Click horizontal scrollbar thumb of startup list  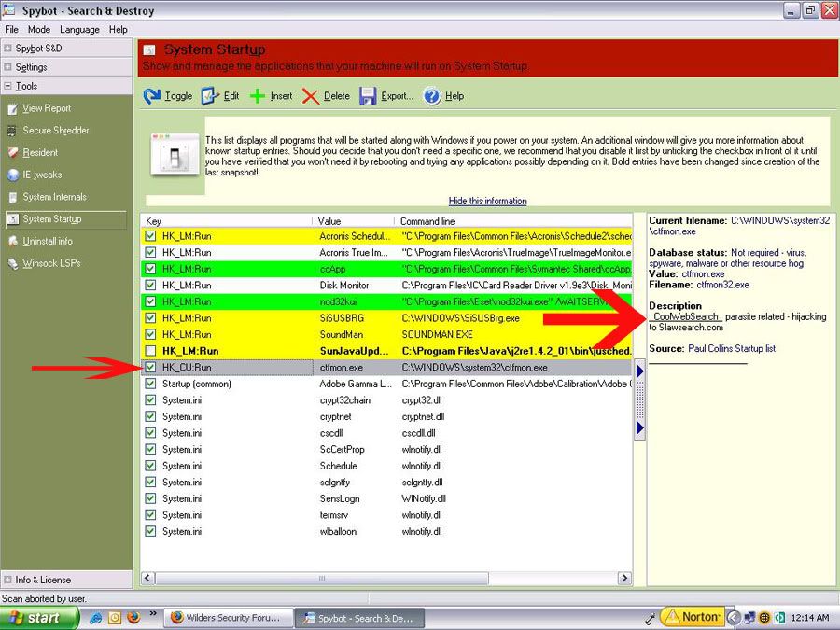pyautogui.click(x=322, y=579)
